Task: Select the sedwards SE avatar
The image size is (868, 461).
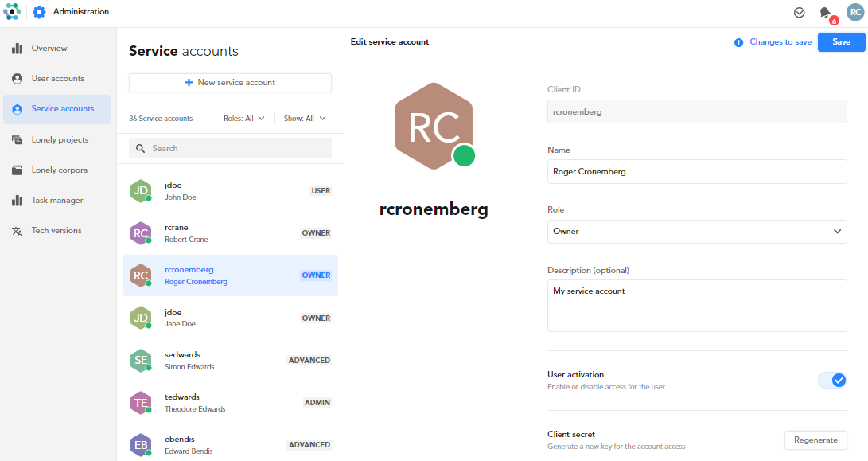Action: 140,361
